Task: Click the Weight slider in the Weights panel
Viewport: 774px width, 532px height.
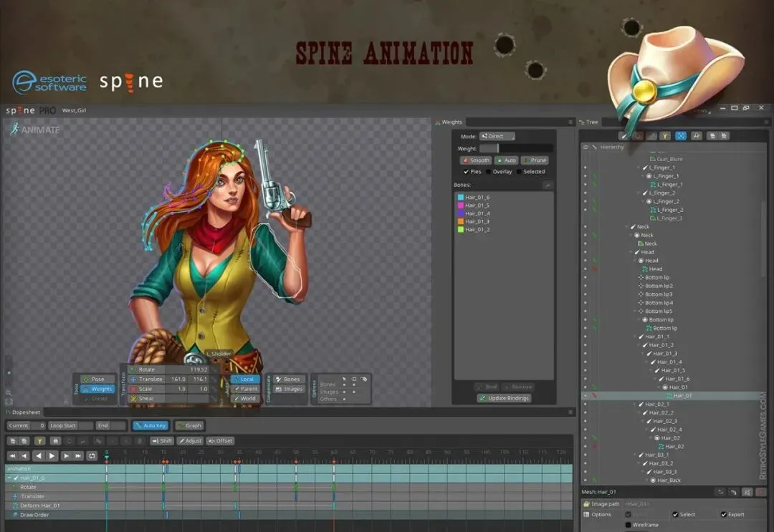Action: pyautogui.click(x=516, y=148)
